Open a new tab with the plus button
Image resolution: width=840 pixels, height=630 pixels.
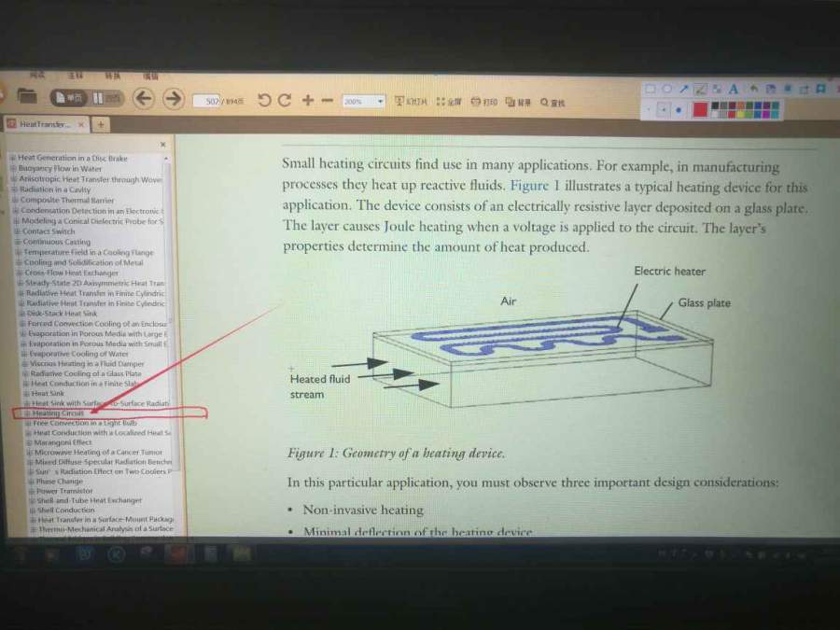click(x=100, y=125)
